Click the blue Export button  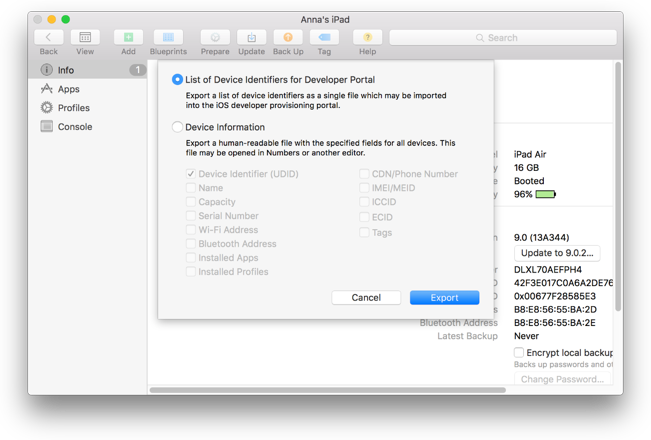pyautogui.click(x=444, y=297)
